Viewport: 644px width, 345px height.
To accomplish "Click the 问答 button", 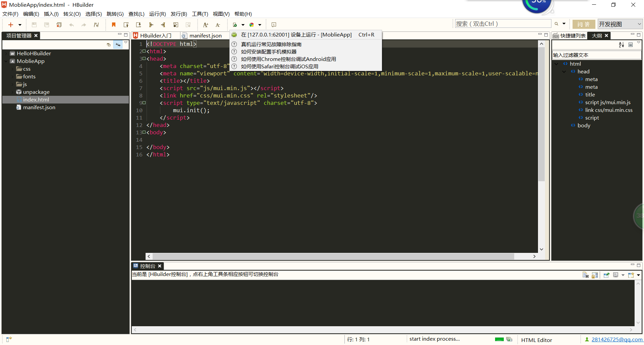I will click(584, 24).
